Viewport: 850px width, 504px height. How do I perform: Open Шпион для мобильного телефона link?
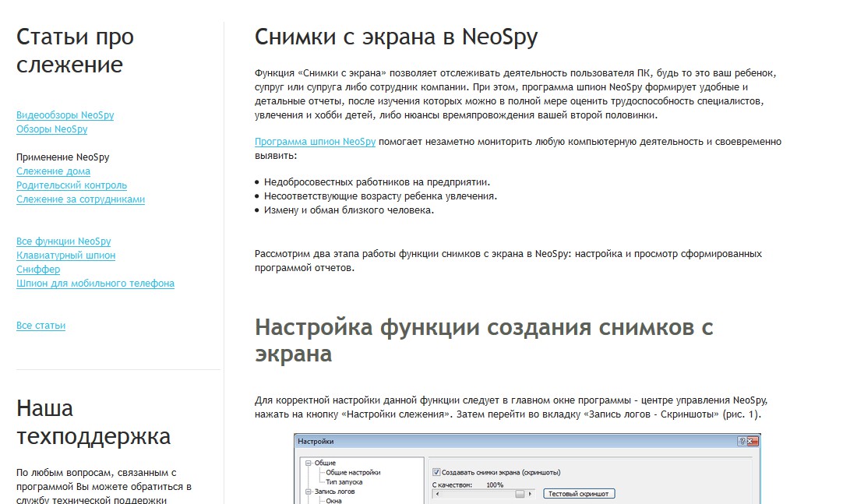coord(95,284)
